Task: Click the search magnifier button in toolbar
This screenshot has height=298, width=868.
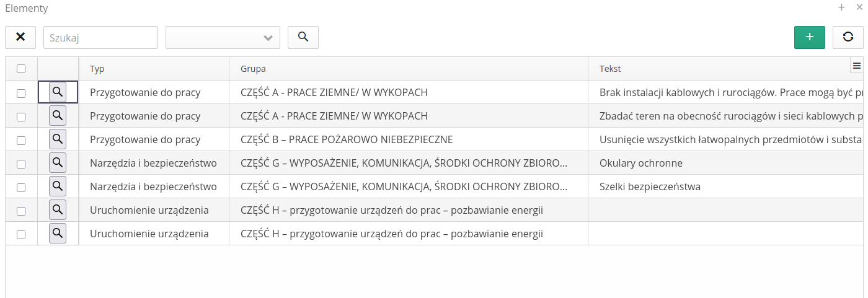Action: click(x=303, y=37)
